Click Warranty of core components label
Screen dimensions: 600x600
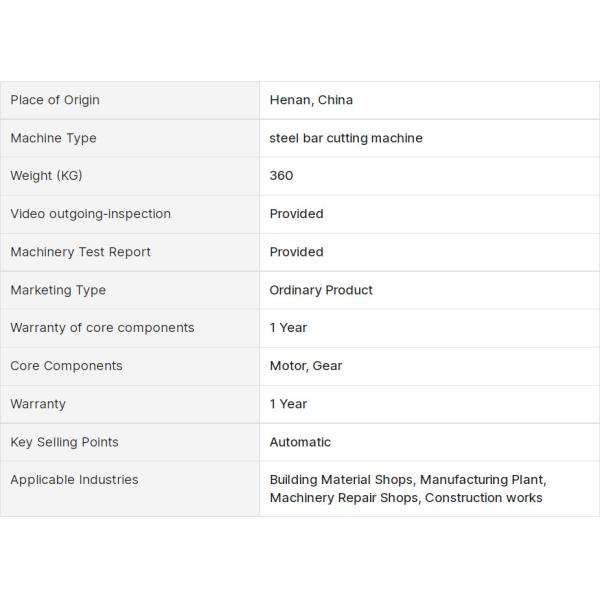pos(102,328)
